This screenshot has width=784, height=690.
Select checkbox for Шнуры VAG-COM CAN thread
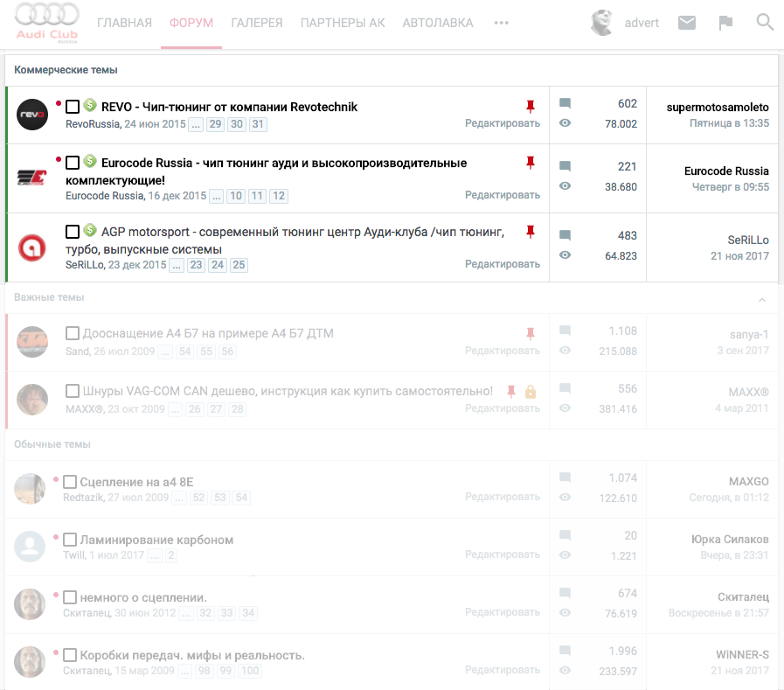coord(73,391)
